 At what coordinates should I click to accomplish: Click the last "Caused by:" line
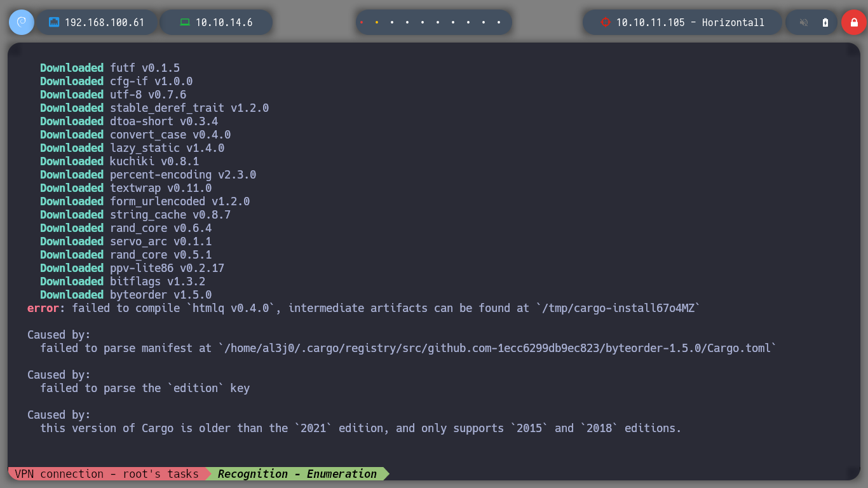tap(59, 415)
